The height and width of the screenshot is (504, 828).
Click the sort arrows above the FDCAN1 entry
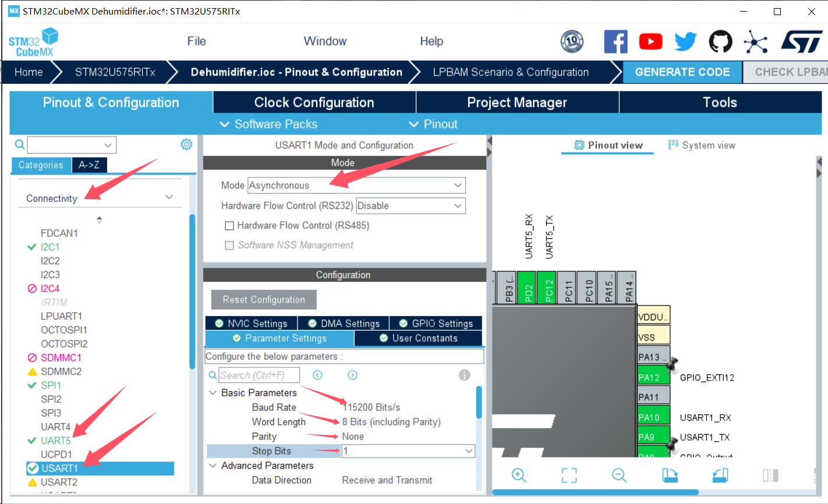coord(99,219)
